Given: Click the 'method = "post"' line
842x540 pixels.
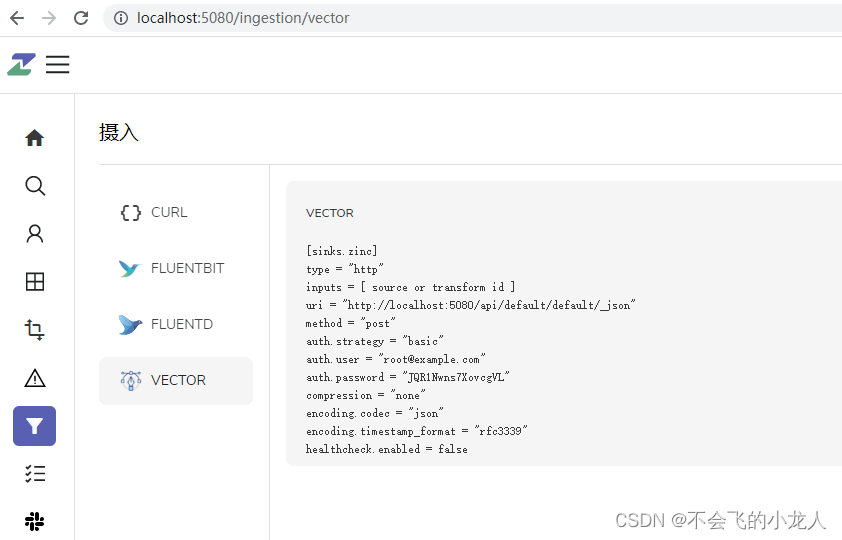Looking at the screenshot, I should [x=350, y=323].
